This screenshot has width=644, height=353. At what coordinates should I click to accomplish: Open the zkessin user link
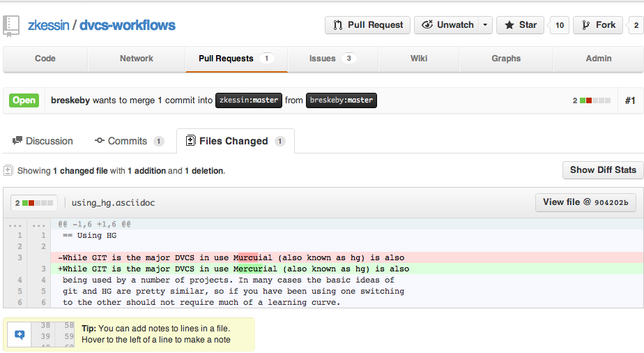[49, 26]
